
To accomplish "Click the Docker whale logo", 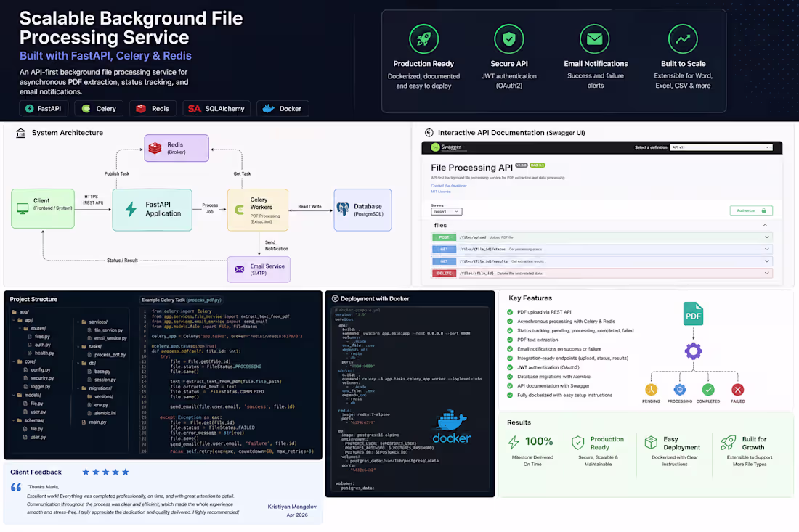I will 452,420.
